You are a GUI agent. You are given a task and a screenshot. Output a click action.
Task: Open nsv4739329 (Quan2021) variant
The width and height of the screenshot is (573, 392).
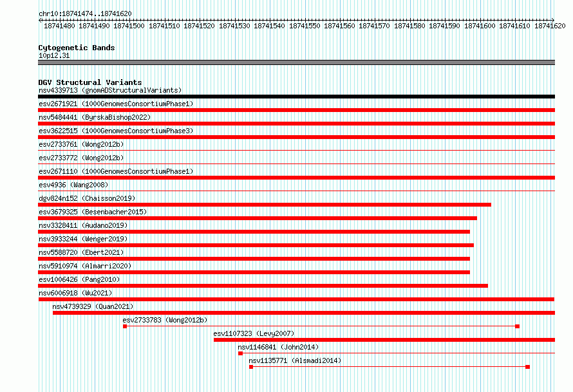pos(93,306)
